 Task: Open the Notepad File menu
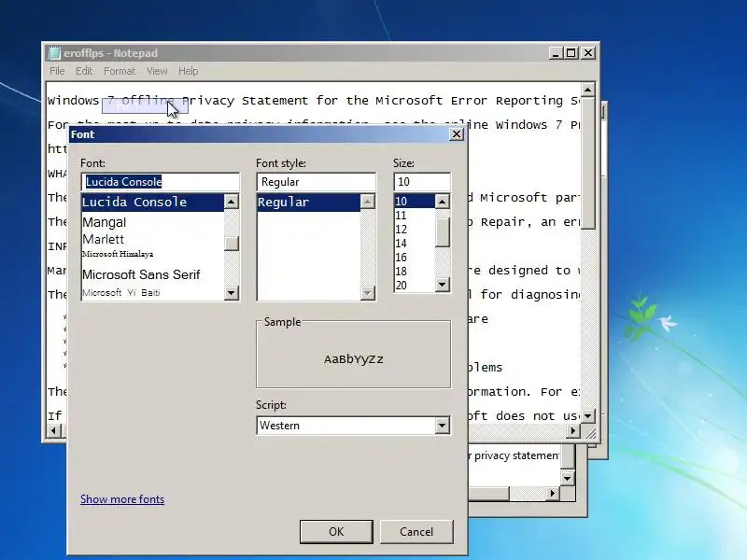point(57,71)
